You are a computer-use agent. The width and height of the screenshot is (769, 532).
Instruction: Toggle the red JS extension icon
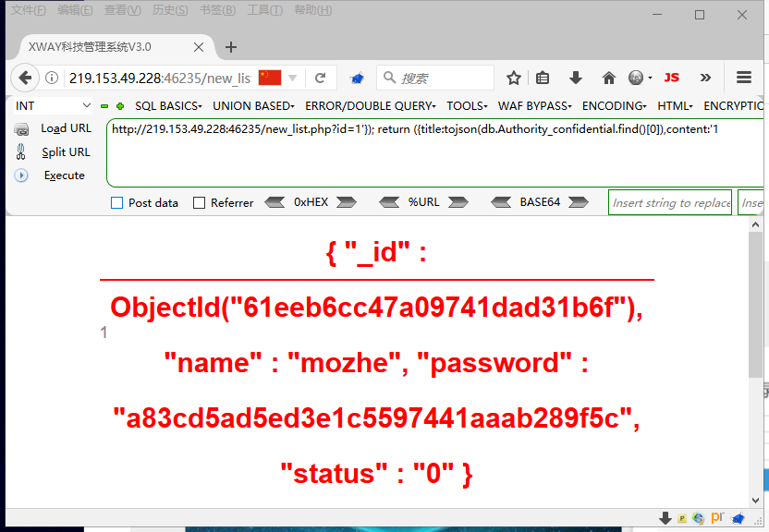[x=671, y=78]
